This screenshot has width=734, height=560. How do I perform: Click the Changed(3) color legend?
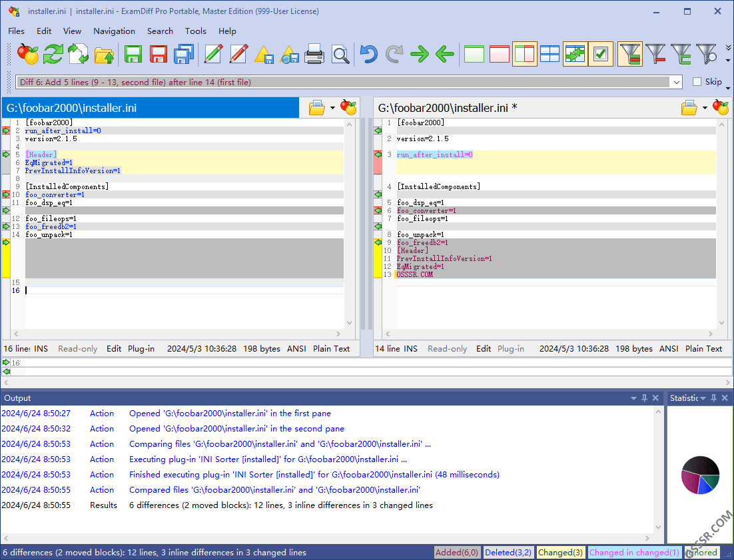tap(560, 553)
